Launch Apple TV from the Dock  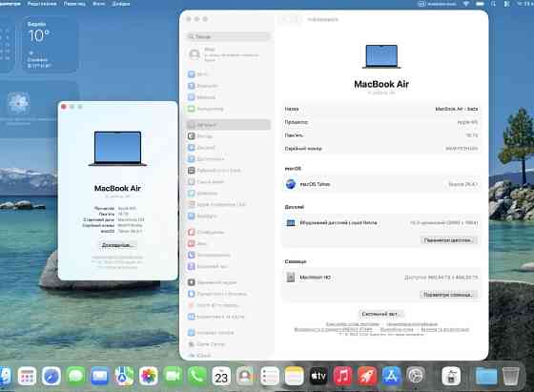click(318, 377)
